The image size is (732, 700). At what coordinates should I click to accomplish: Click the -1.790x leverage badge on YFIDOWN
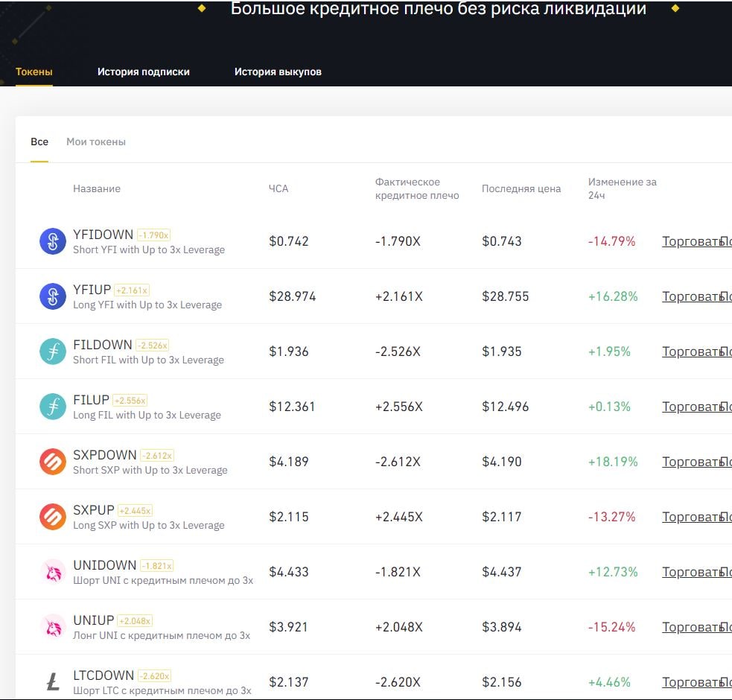(x=153, y=235)
